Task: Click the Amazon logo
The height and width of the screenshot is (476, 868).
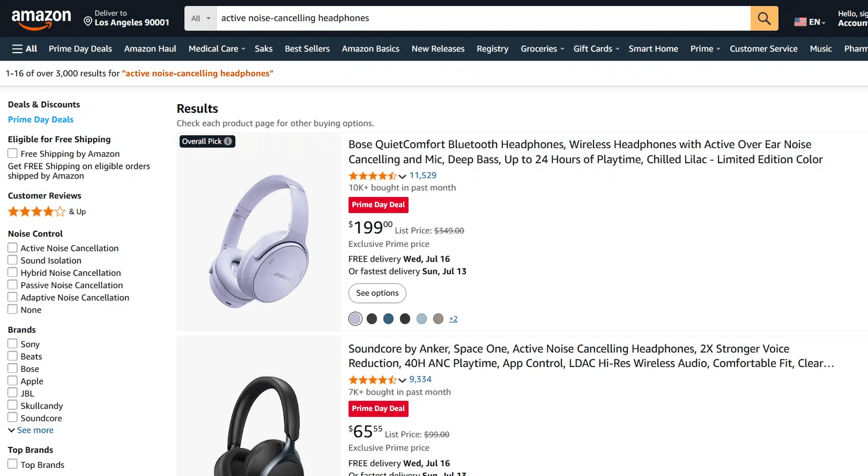Action: 41,18
